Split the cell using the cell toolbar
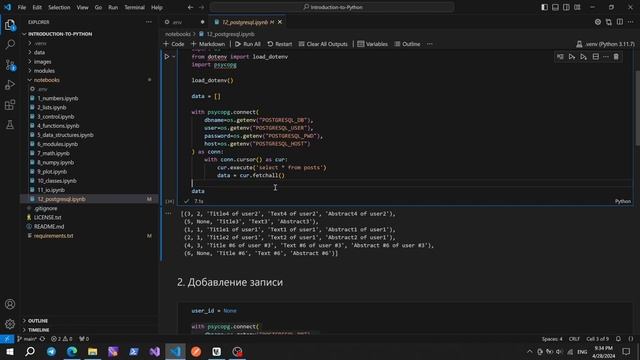This screenshot has width=640, height=360. [x=596, y=57]
